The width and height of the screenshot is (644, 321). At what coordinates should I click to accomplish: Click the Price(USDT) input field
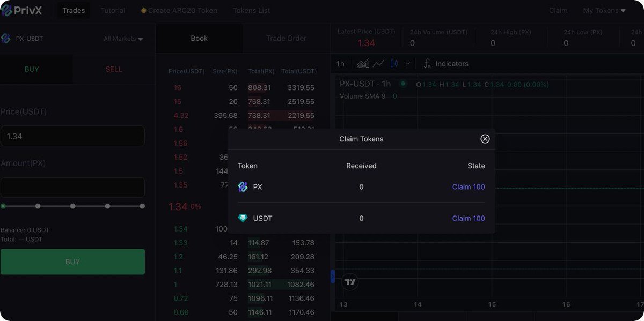72,136
